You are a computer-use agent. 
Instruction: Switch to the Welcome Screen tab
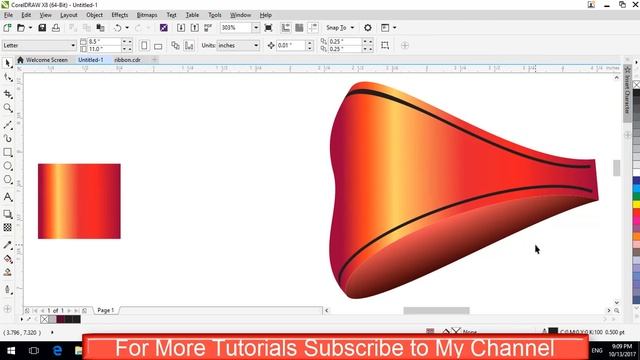coord(42,60)
